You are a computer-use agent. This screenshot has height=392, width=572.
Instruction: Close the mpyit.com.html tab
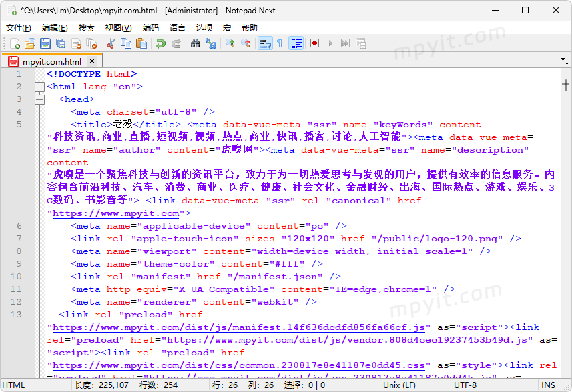point(92,61)
